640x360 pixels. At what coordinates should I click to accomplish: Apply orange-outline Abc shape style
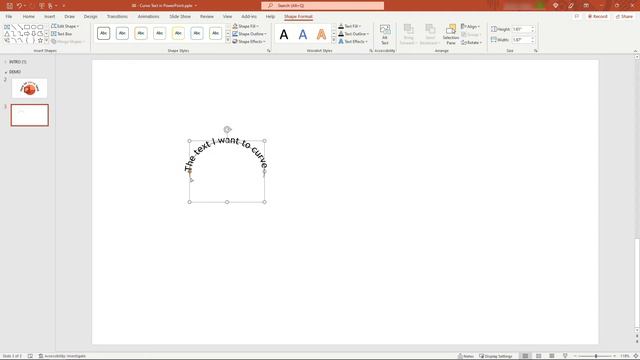coord(141,33)
